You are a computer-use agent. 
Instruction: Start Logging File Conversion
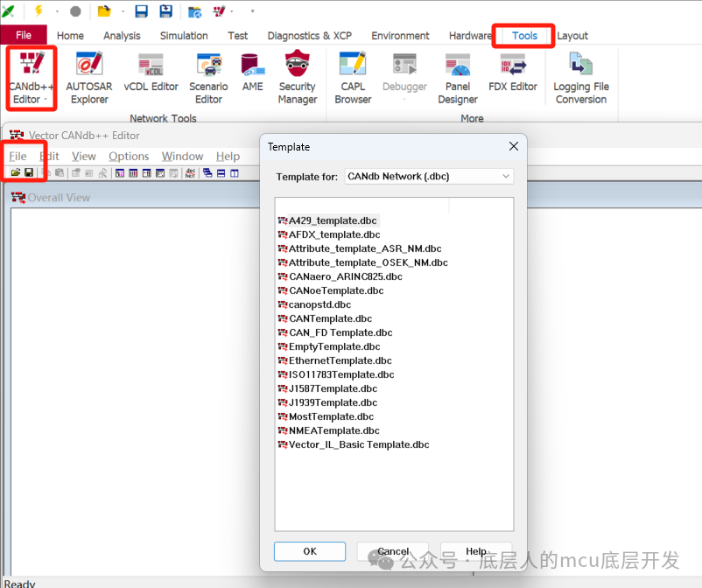click(581, 77)
